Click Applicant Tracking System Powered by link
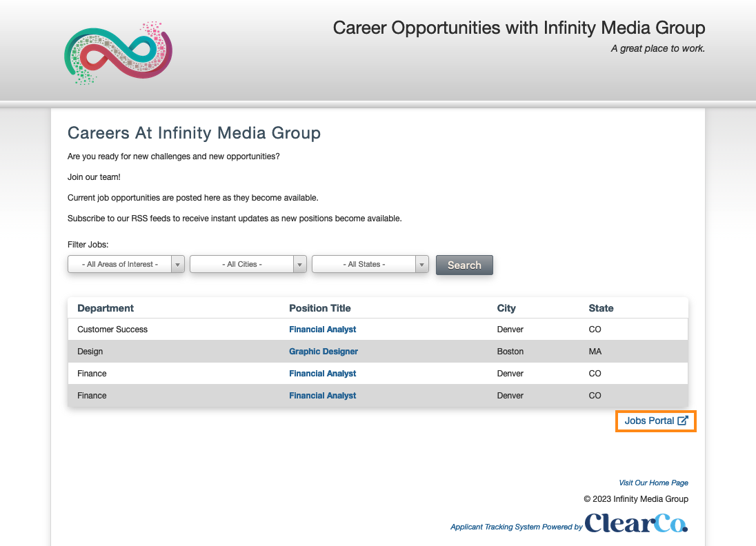The width and height of the screenshot is (756, 546). (517, 527)
